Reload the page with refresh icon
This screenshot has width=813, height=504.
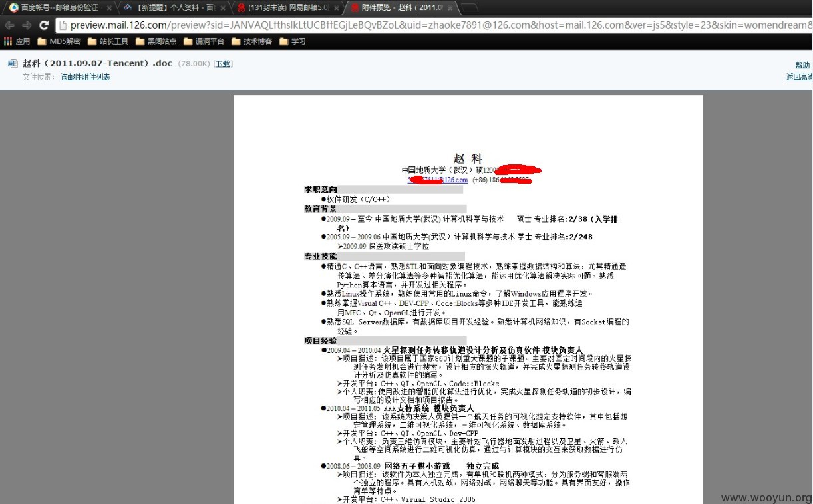coord(44,25)
